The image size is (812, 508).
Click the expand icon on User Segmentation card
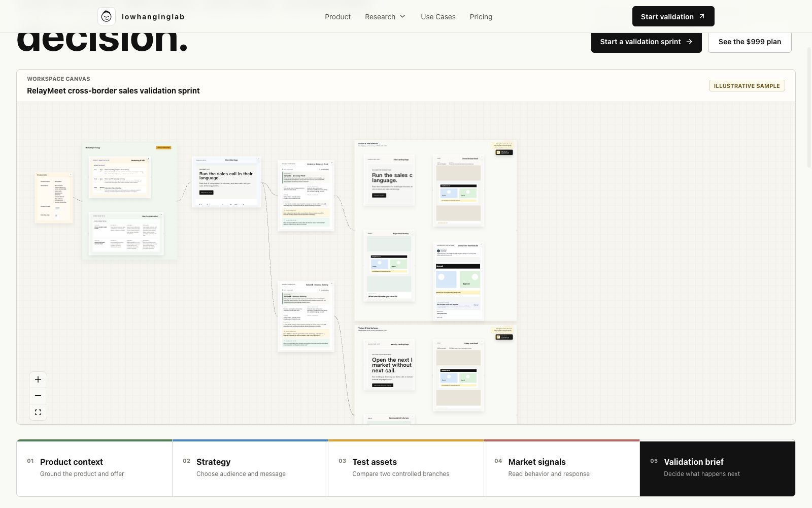[161, 215]
